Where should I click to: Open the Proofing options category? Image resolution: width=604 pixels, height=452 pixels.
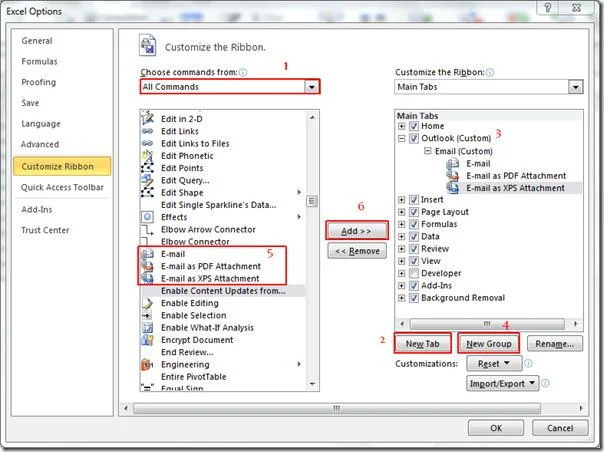pyautogui.click(x=39, y=82)
